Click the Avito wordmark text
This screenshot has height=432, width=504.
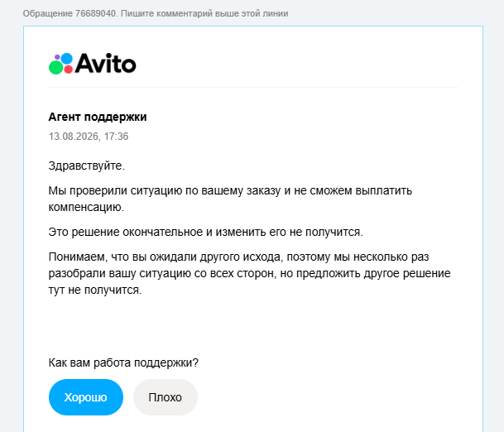(x=106, y=64)
